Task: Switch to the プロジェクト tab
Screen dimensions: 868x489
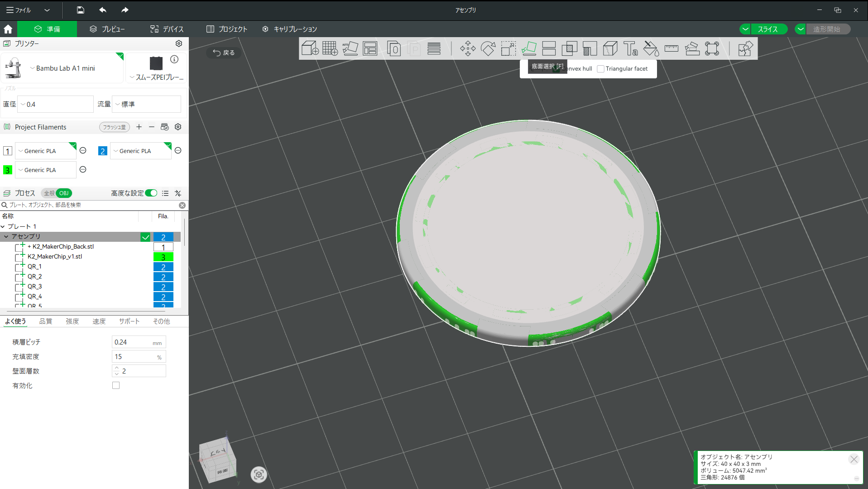Action: [x=227, y=29]
